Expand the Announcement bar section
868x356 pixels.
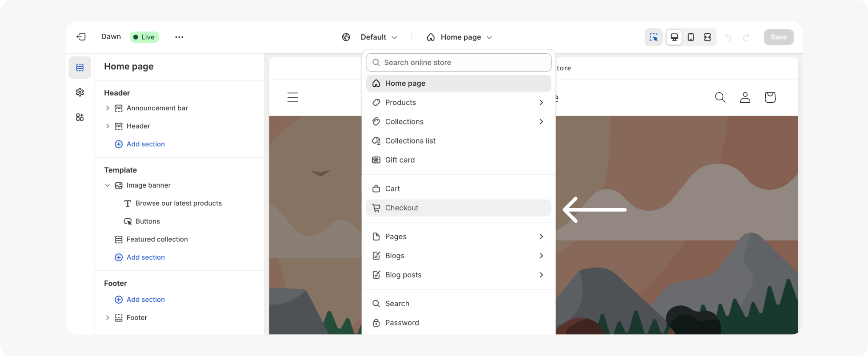108,108
